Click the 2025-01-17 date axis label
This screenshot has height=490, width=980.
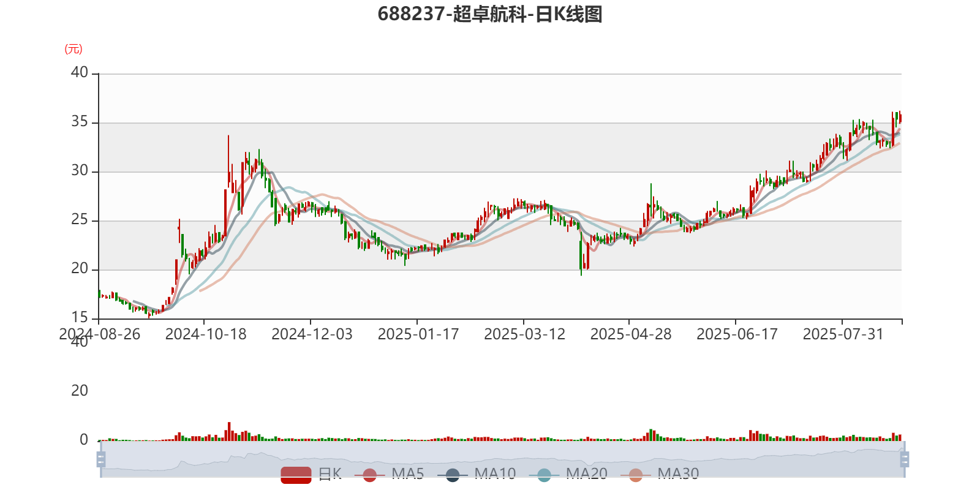tap(418, 334)
